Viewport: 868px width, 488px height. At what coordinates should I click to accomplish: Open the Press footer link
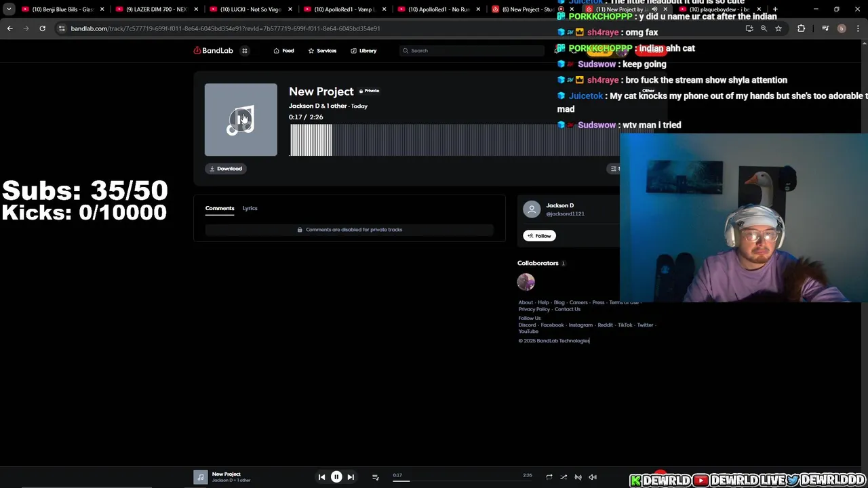(x=598, y=302)
